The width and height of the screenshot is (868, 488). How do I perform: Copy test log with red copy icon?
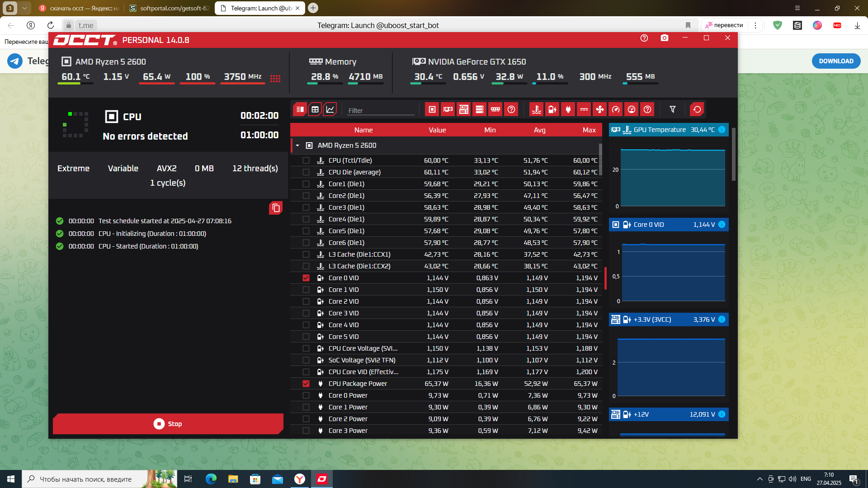(x=276, y=208)
